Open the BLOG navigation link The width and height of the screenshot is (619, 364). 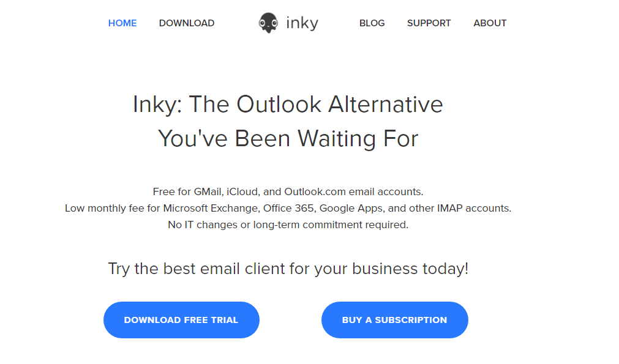coord(372,23)
